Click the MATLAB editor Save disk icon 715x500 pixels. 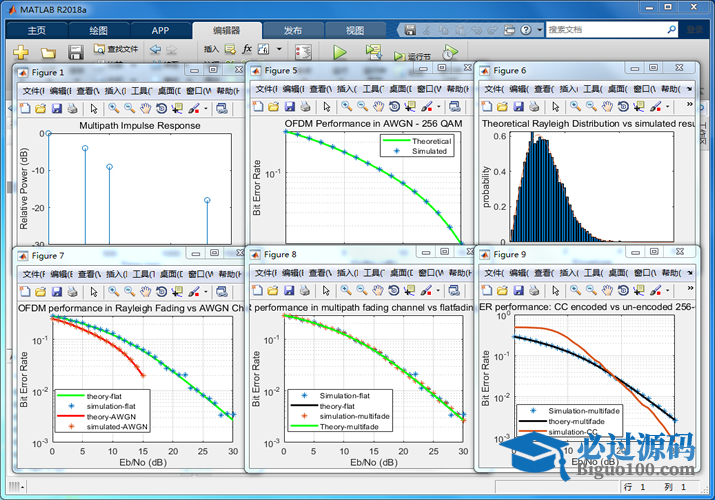tap(76, 52)
